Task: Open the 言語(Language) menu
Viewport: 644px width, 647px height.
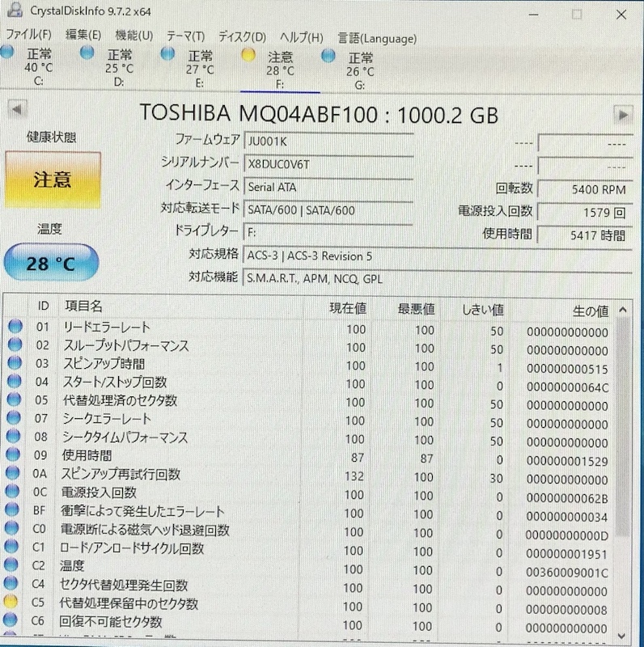Action: (377, 38)
